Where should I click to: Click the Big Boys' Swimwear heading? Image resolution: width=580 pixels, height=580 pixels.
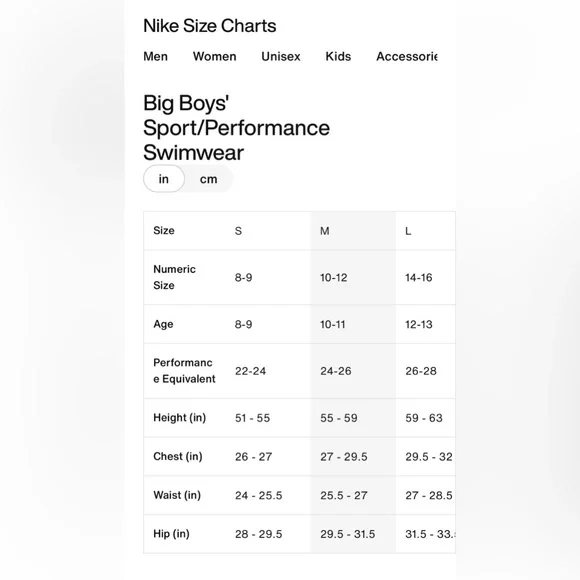click(236, 128)
